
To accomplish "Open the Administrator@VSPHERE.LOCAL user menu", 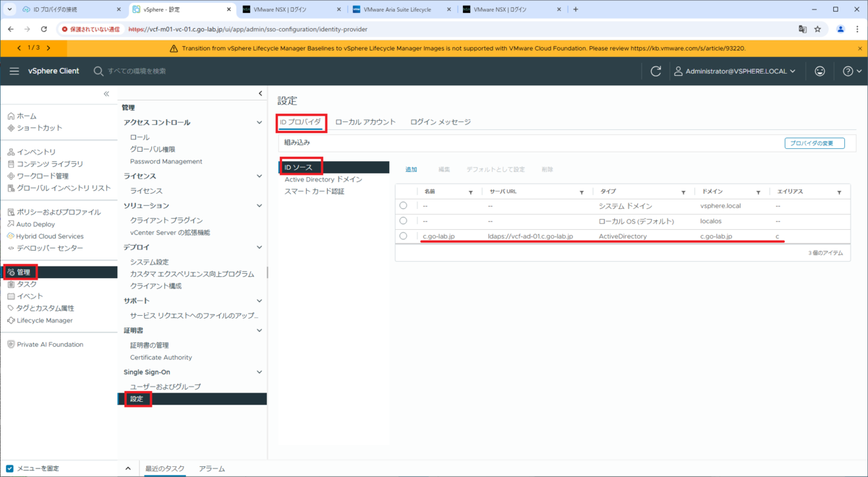I will click(x=735, y=71).
